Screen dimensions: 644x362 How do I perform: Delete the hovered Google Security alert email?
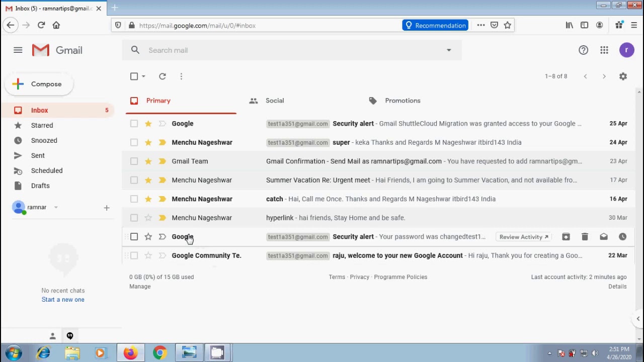585,237
